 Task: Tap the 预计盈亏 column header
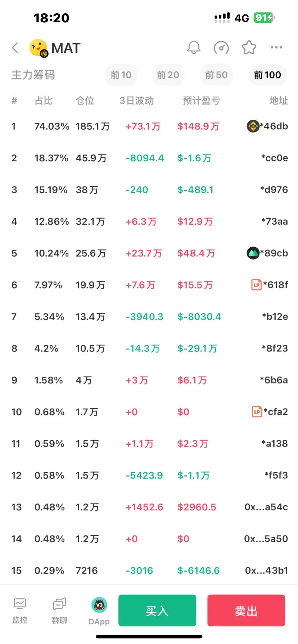pos(201,101)
